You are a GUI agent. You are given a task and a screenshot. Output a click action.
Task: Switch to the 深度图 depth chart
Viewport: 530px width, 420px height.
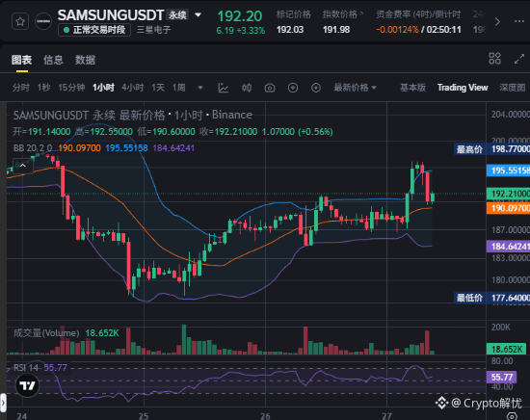tap(513, 88)
